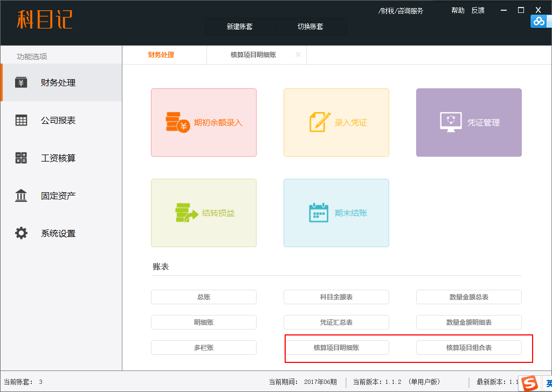Image resolution: width=552 pixels, height=392 pixels.
Task: Click the coin stack icon for 期初余额录入
Action: coord(177,122)
